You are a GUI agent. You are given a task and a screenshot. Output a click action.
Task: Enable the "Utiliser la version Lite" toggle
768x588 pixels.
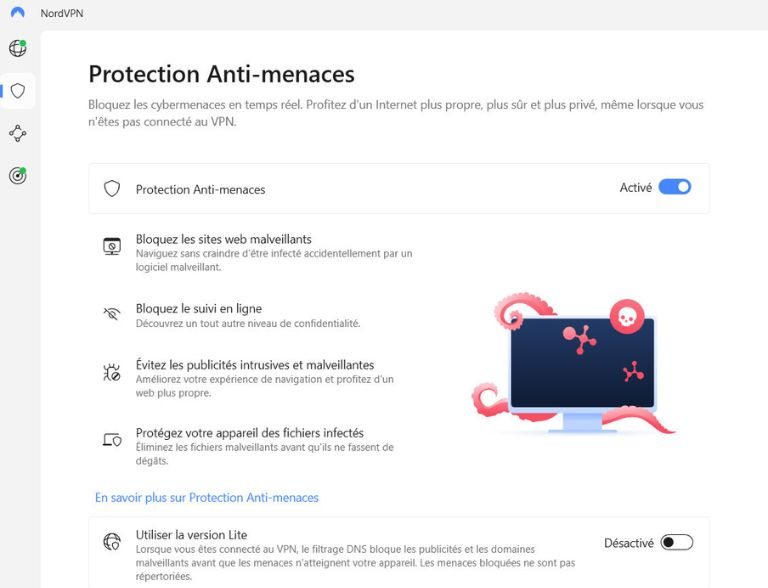[x=677, y=542]
